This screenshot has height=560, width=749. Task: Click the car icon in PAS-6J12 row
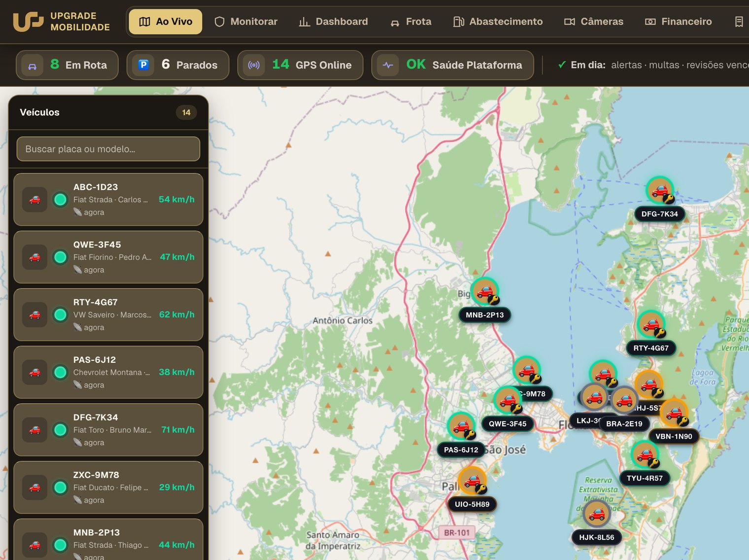(34, 372)
